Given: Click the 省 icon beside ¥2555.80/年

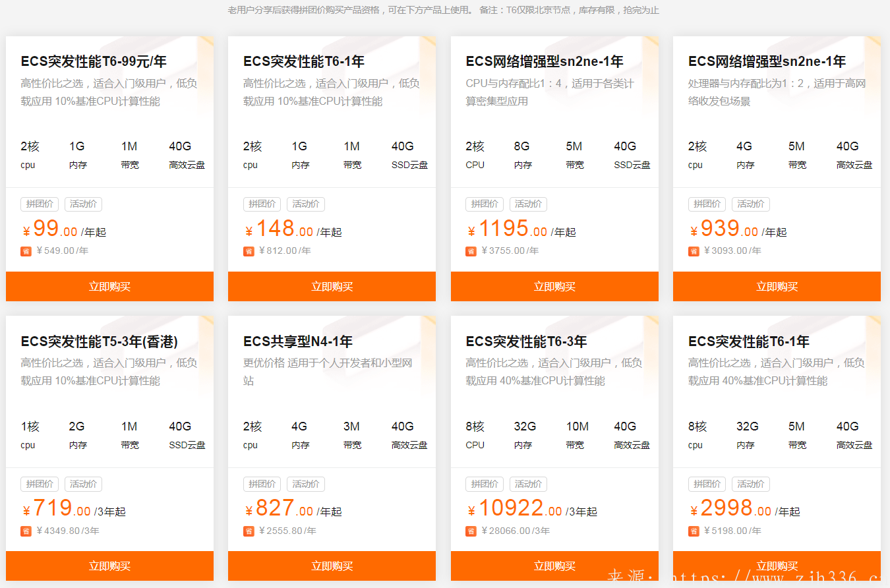Looking at the screenshot, I should 249,531.
